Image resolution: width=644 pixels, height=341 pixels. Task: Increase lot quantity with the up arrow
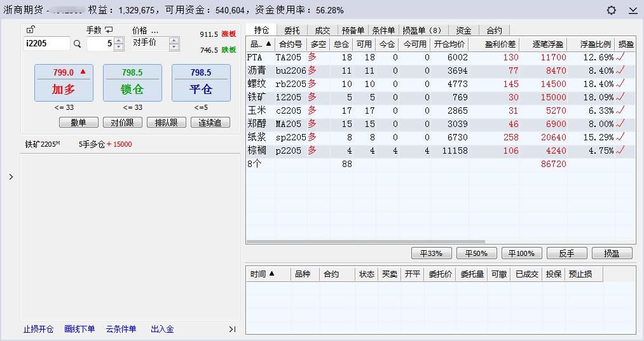pos(118,41)
